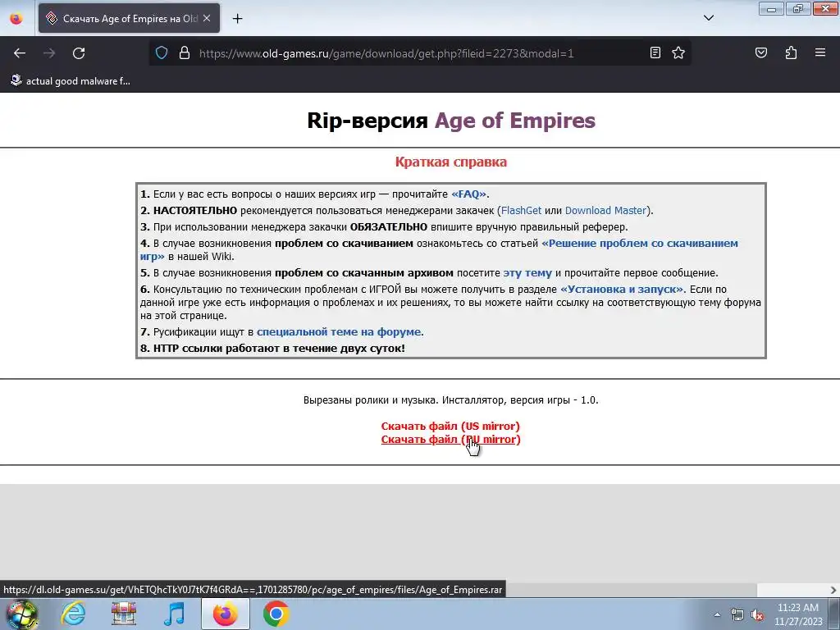Open Firefox application hamburger menu

(x=820, y=52)
